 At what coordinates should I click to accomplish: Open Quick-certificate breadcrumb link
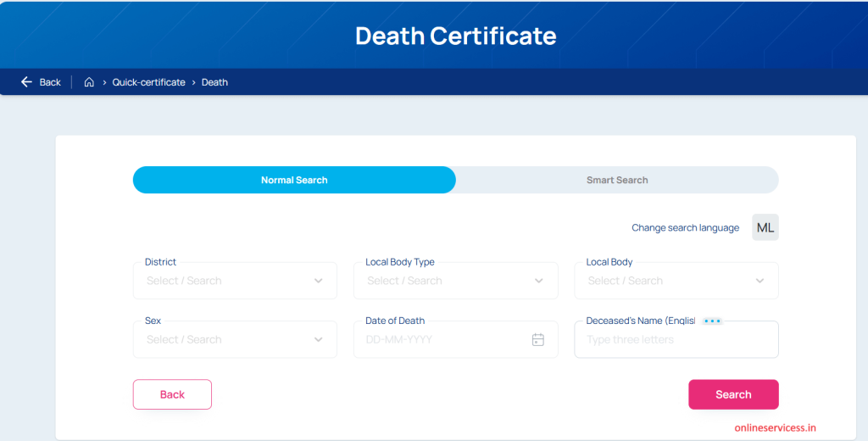tap(148, 82)
